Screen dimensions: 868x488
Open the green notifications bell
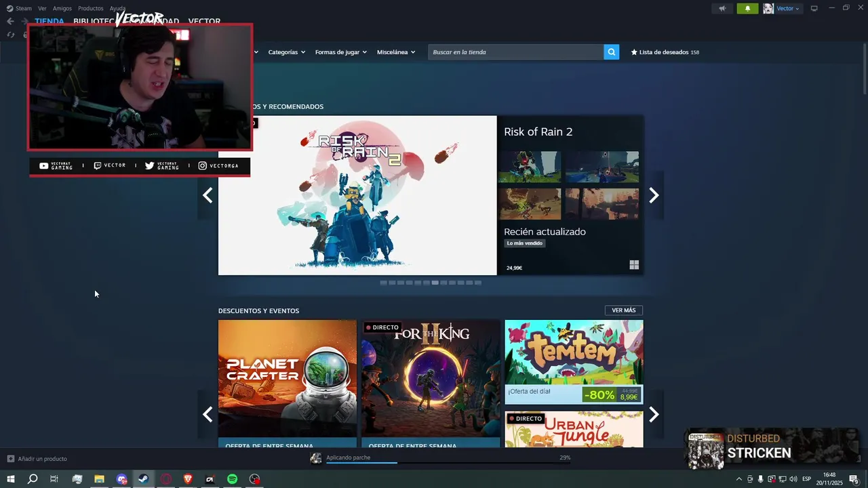pyautogui.click(x=747, y=8)
